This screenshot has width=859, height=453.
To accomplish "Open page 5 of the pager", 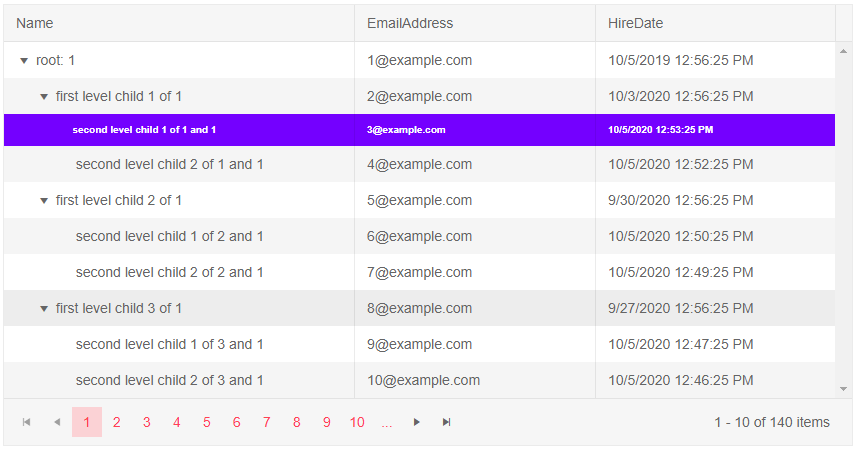I will [206, 422].
